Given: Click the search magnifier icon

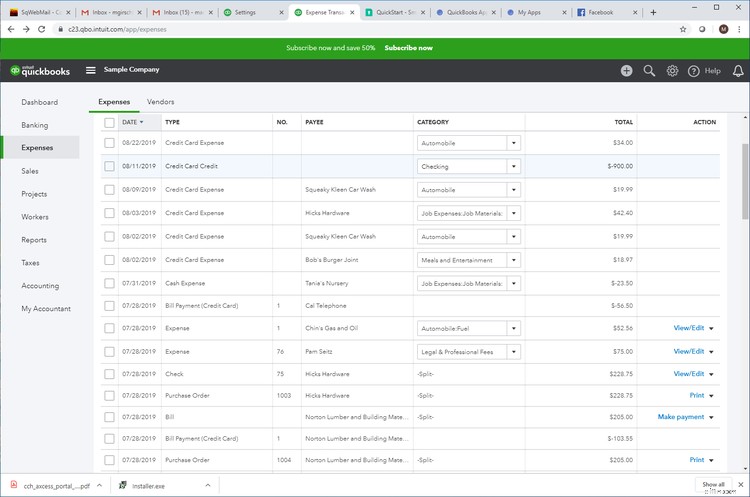Looking at the screenshot, I should [649, 71].
